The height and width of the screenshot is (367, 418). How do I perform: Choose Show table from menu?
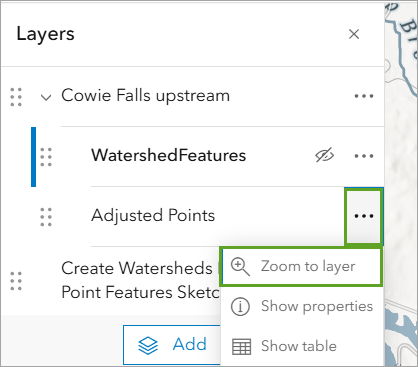[x=301, y=346]
